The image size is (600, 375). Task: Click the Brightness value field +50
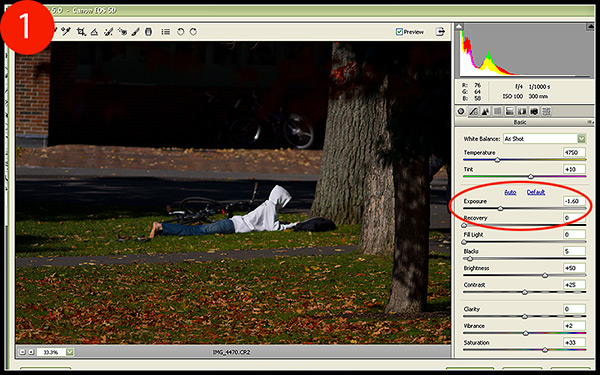tap(574, 268)
